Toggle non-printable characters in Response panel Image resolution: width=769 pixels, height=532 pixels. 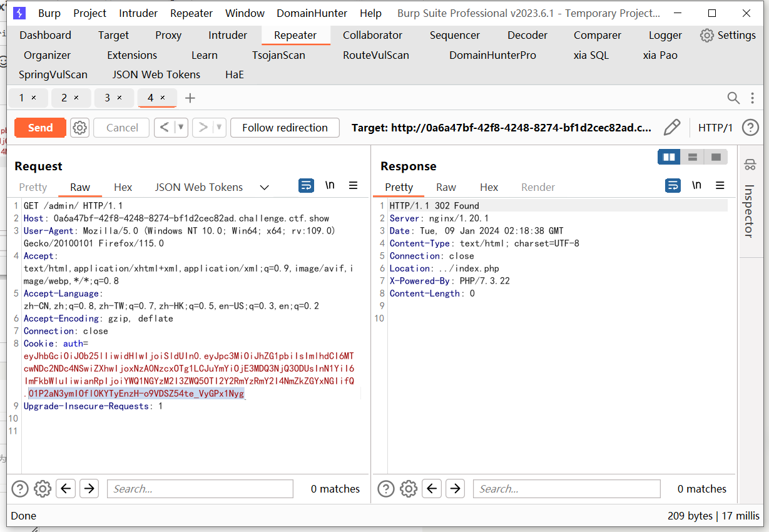click(x=696, y=186)
